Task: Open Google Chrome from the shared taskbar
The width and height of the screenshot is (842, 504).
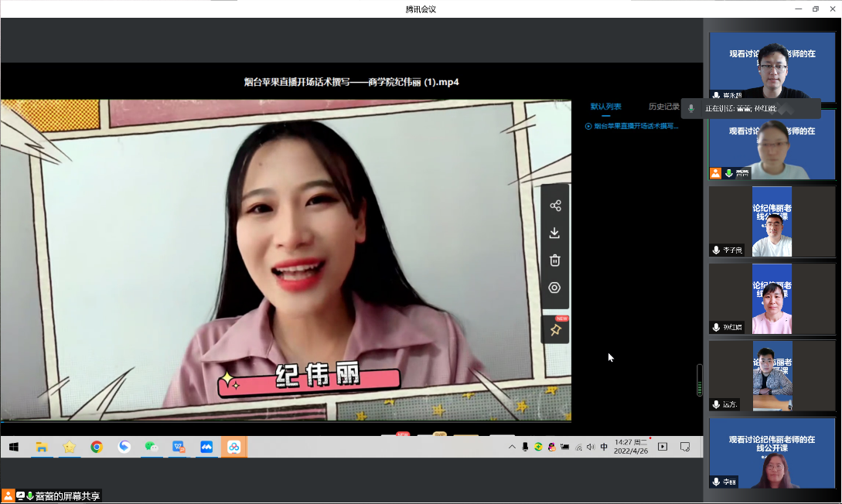Action: tap(97, 447)
